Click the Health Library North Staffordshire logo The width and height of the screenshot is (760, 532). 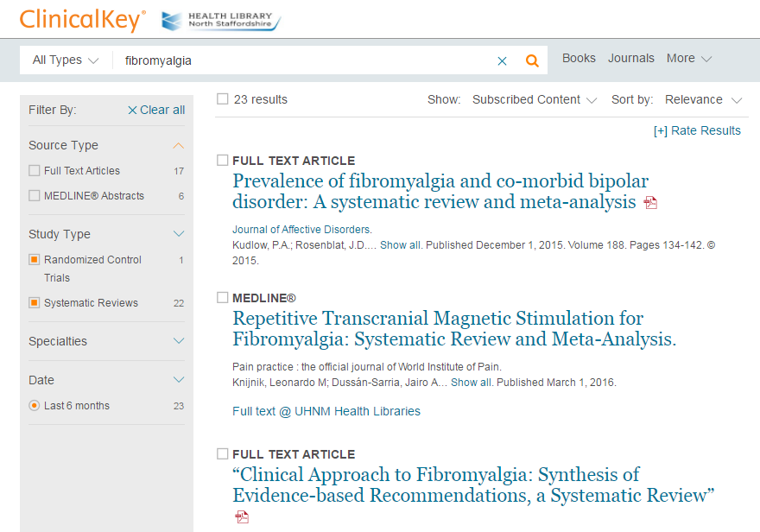221,21
